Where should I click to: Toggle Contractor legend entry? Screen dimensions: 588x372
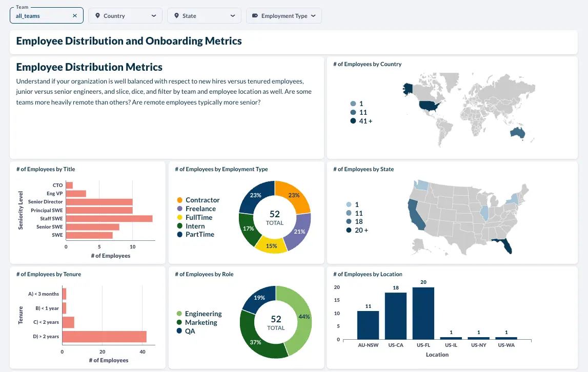[198, 200]
